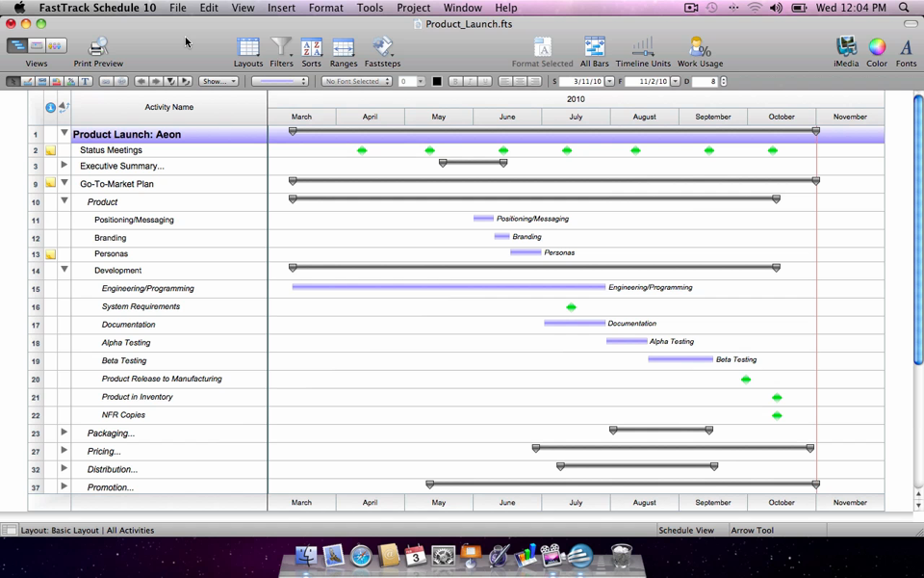Switch to Calendar view toggle
Viewport: 924px width, 578px height.
pyautogui.click(x=37, y=45)
